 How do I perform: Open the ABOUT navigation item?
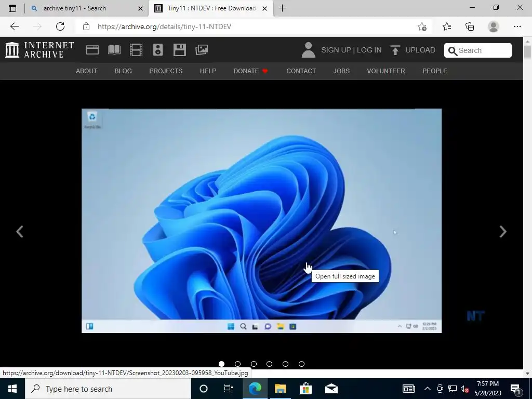pyautogui.click(x=87, y=71)
